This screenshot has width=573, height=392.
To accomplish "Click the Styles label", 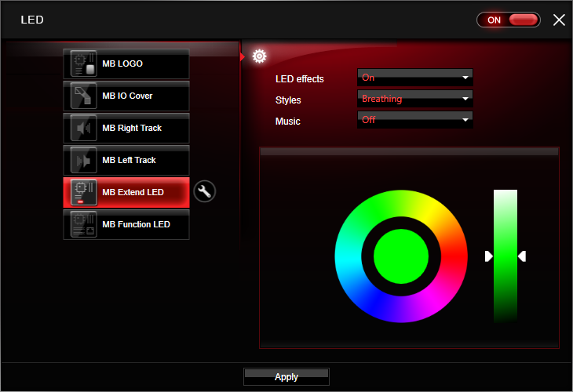I will [x=288, y=100].
